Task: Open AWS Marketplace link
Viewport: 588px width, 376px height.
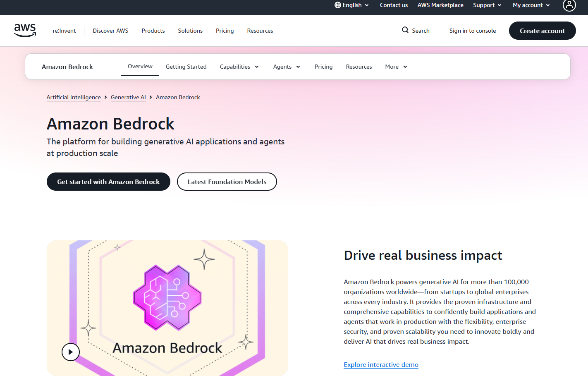Action: point(440,5)
